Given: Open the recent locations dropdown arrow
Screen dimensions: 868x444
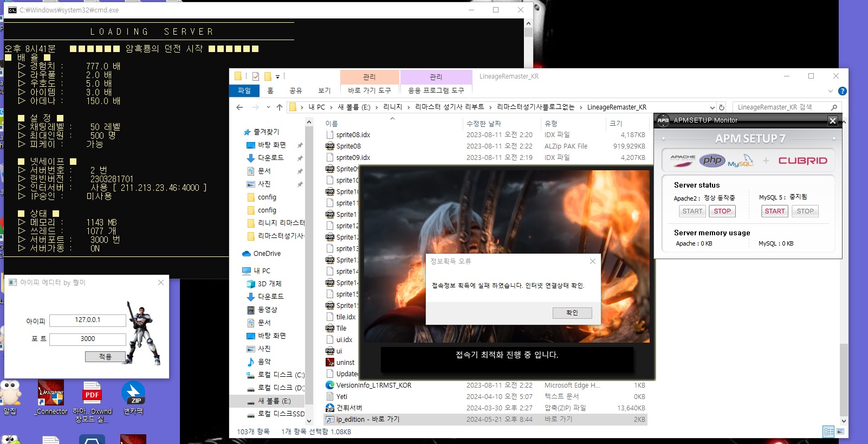Looking at the screenshot, I should pos(268,107).
